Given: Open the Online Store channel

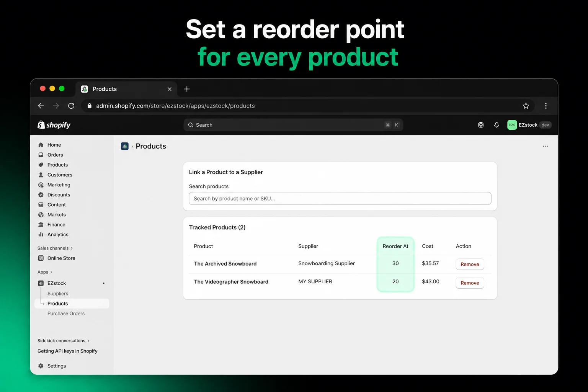Looking at the screenshot, I should (61, 258).
